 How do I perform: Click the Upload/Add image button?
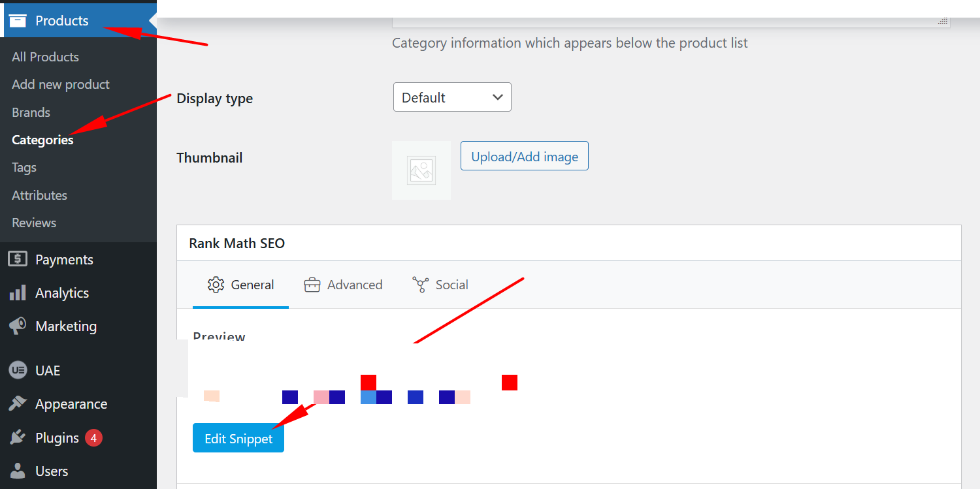(x=525, y=156)
